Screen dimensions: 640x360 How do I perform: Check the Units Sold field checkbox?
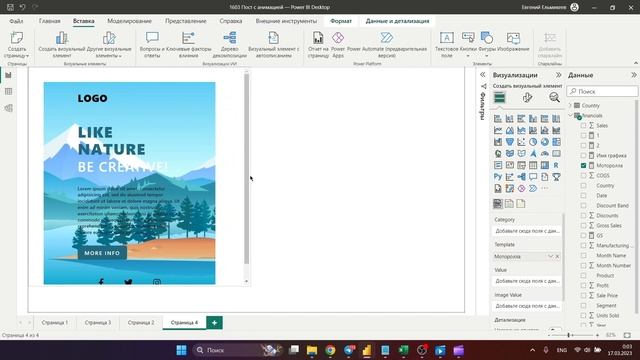pos(583,316)
